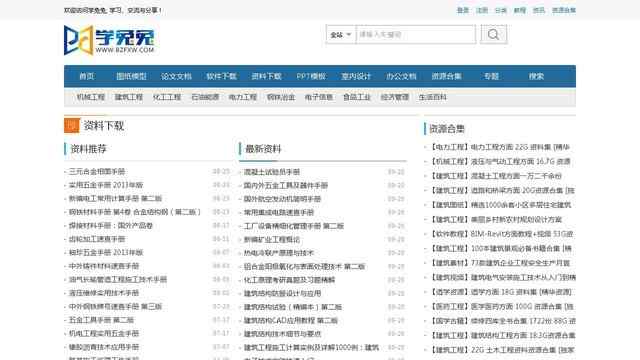The width and height of the screenshot is (640, 360).
Task: Select 石油能源 sub-category
Action: coord(205,97)
